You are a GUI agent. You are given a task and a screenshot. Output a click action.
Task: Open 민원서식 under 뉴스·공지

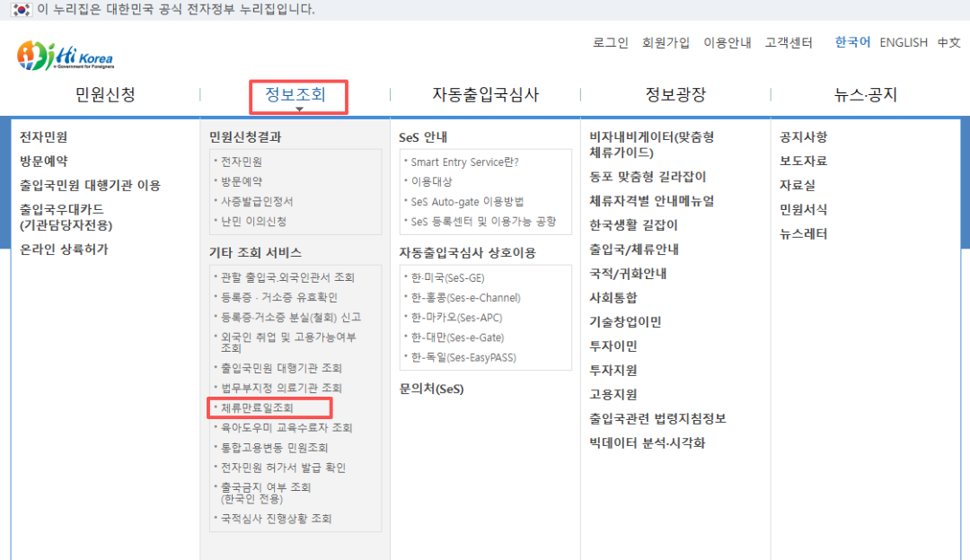(803, 209)
